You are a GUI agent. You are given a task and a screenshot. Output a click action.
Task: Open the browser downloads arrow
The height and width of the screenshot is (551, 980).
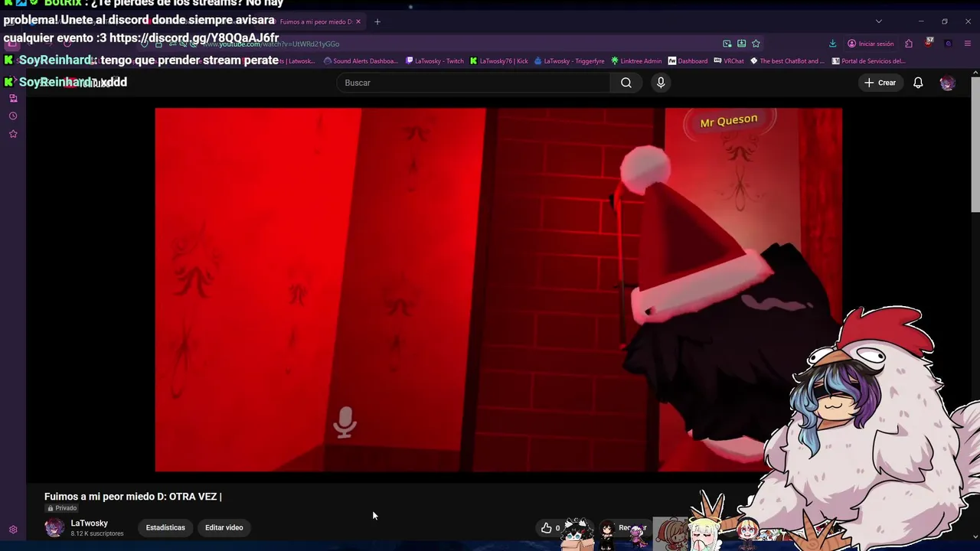[832, 44]
